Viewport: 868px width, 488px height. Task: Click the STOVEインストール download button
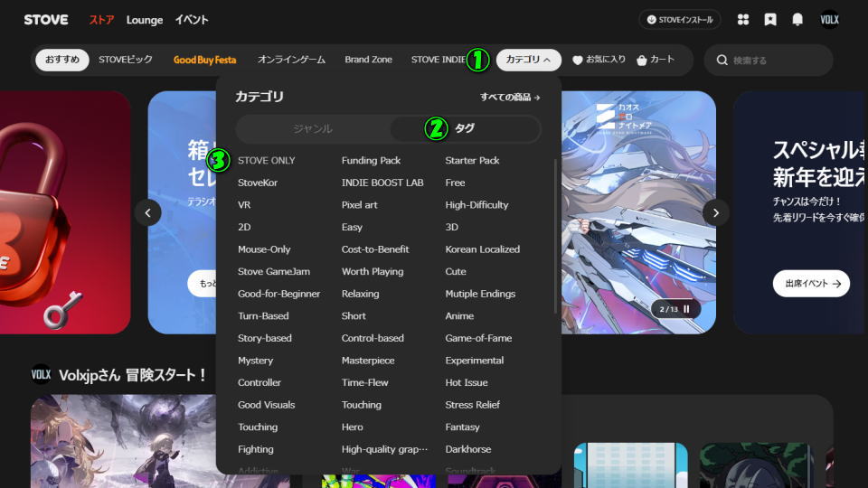click(679, 19)
